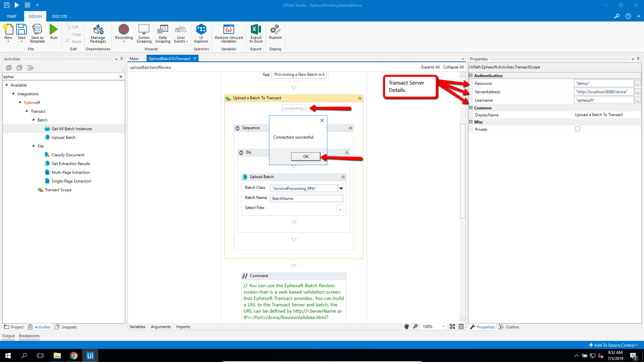Click fit to screen icon
This screenshot has height=362, width=644.
(x=452, y=326)
